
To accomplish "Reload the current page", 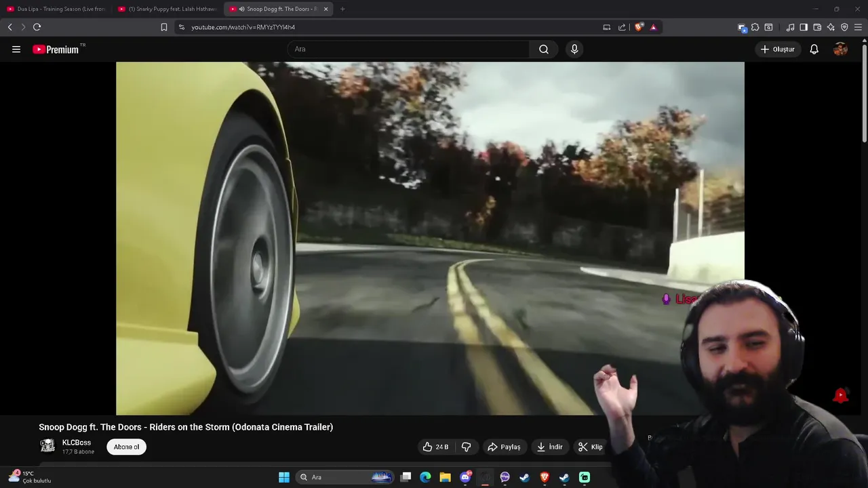I will [x=37, y=27].
